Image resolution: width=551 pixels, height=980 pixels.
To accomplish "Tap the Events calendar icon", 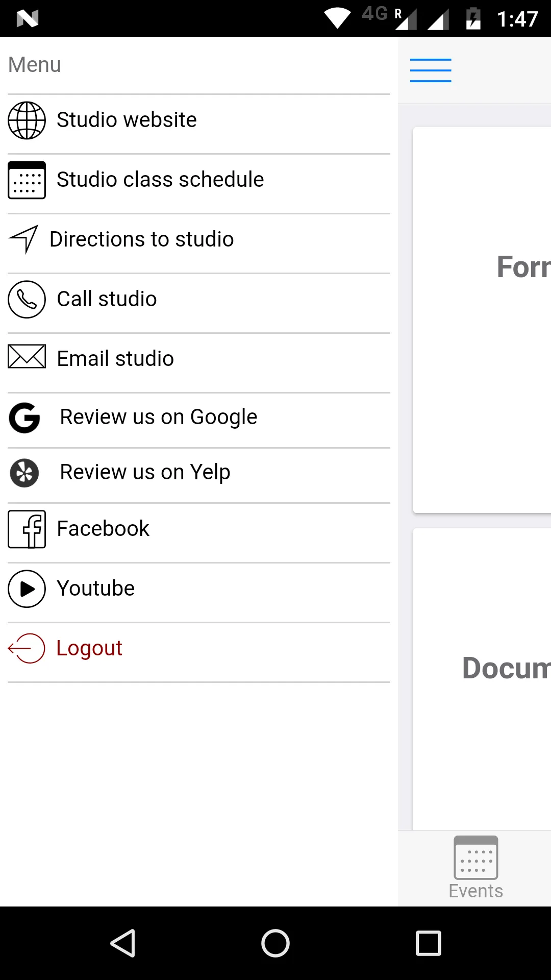I will 476,857.
